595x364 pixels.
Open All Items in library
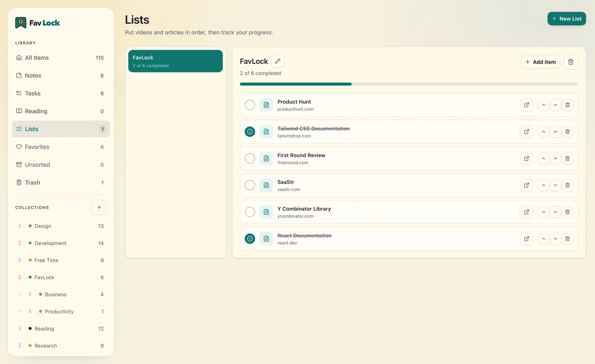coord(61,58)
